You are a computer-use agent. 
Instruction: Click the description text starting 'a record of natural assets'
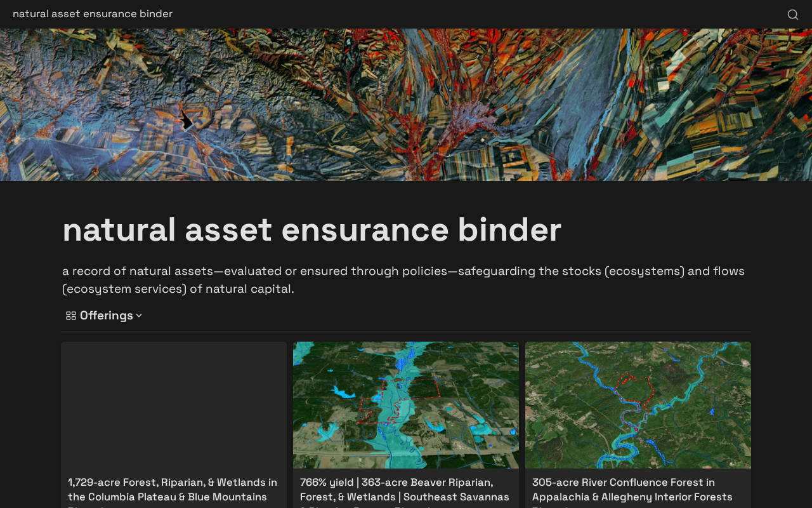[x=403, y=280]
